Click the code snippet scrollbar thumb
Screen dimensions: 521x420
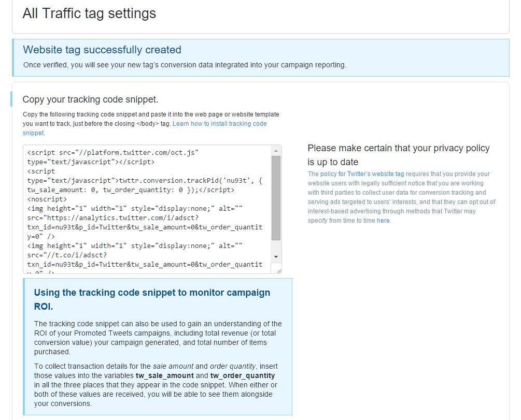276,198
